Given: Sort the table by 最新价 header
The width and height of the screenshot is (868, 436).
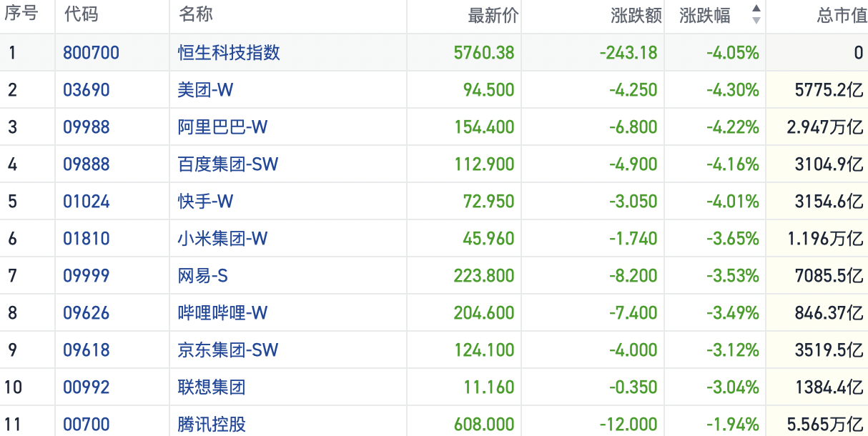Looking at the screenshot, I should coord(493,15).
